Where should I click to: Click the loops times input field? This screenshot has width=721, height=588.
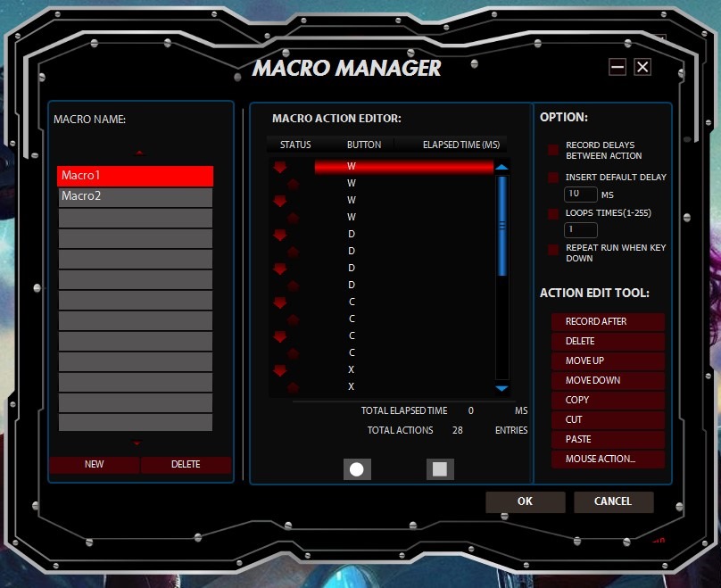(581, 230)
